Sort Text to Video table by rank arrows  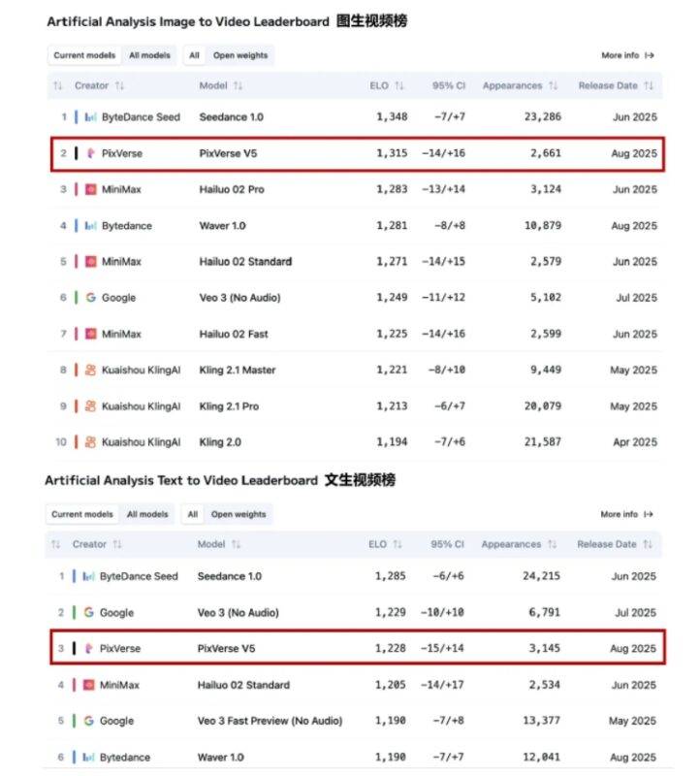point(56,544)
